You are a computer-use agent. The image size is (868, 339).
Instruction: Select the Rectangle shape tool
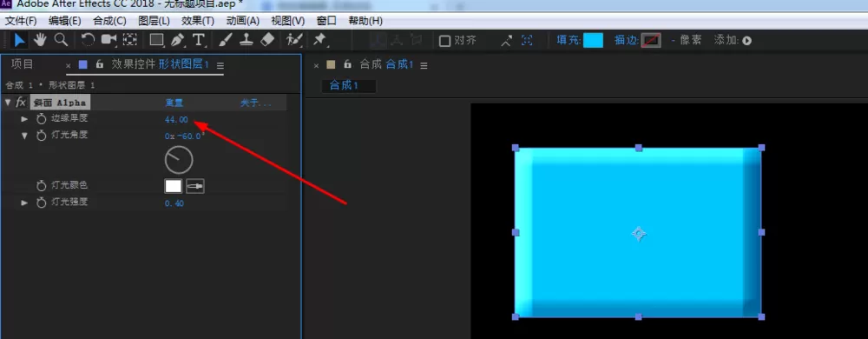[157, 40]
